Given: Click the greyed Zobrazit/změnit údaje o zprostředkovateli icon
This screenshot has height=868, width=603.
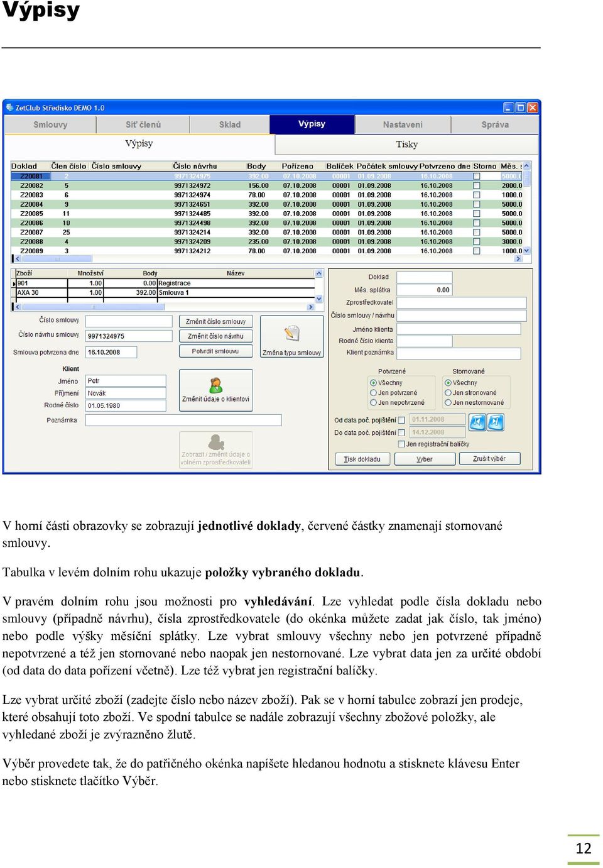Looking at the screenshot, I should pyautogui.click(x=216, y=442).
